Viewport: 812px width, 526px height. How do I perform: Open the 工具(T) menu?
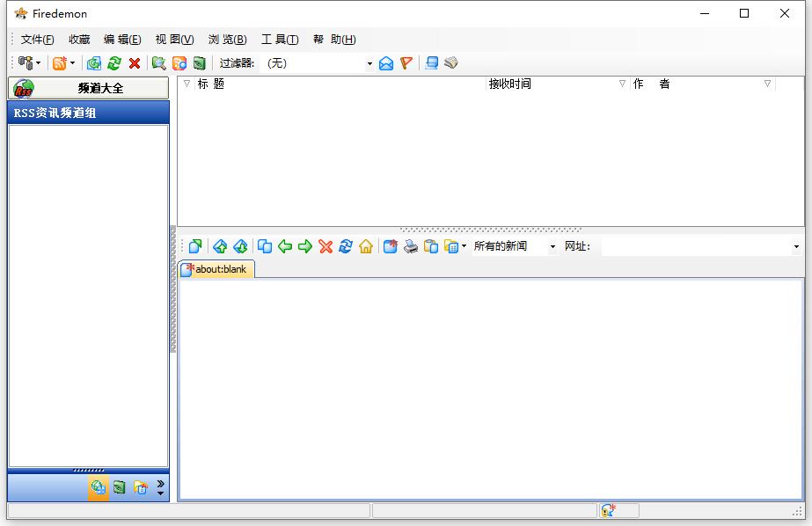[280, 40]
